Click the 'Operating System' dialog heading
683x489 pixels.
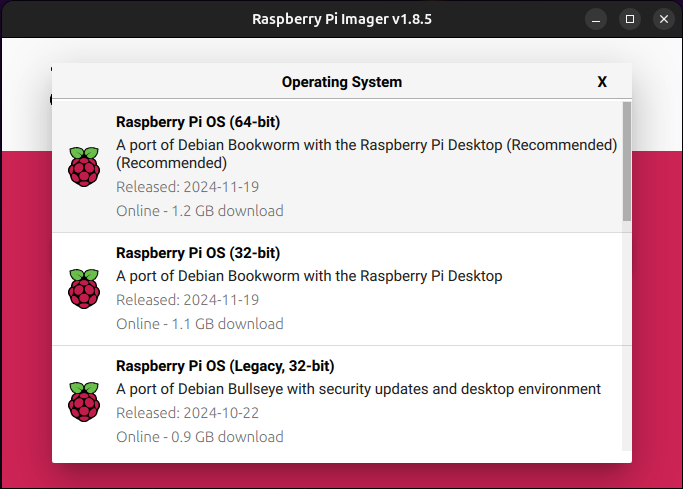coord(342,82)
